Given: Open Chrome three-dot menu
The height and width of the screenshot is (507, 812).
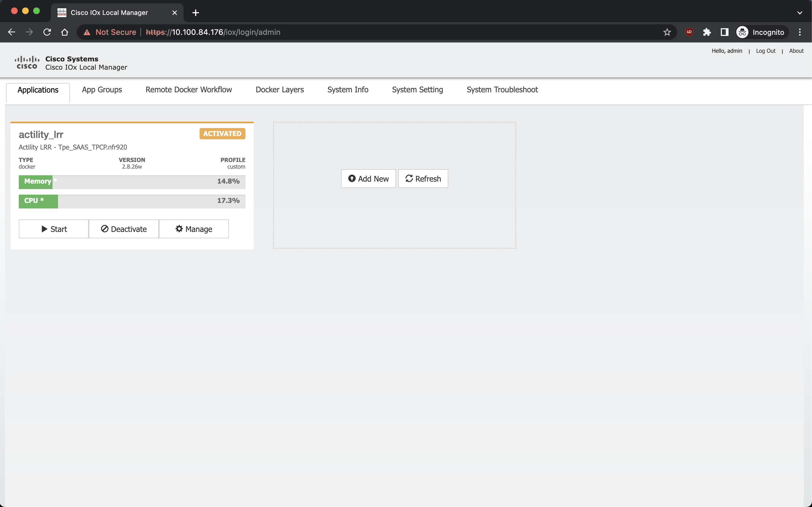Looking at the screenshot, I should click(800, 32).
